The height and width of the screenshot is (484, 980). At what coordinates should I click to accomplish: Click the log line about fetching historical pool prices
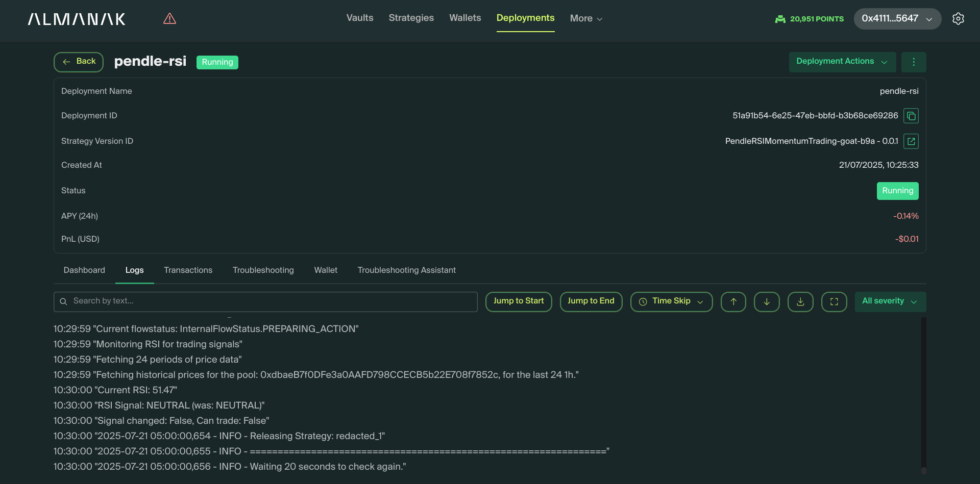click(x=316, y=375)
